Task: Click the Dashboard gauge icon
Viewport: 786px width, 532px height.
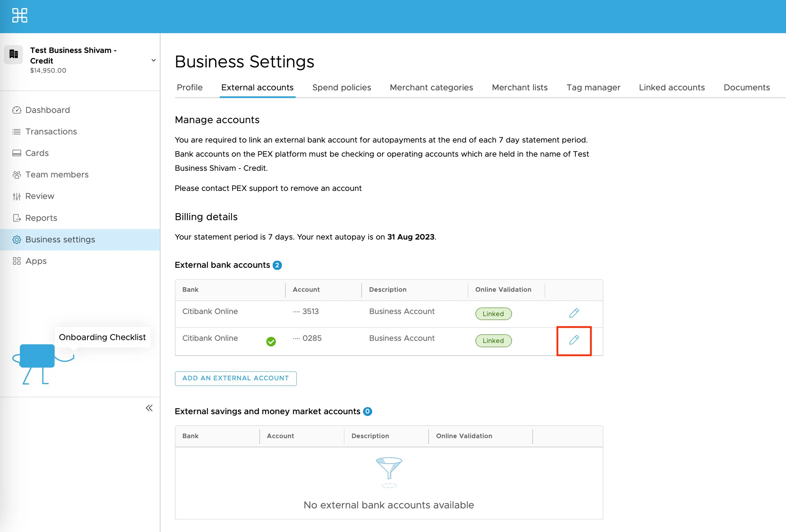Action: (x=17, y=110)
